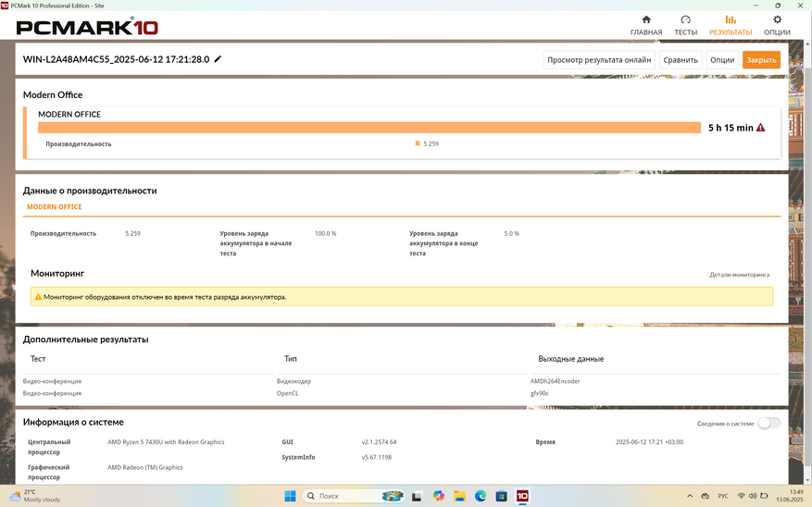Click the Просмотр результата онлайн button
Viewport: 812px width, 507px height.
pyautogui.click(x=599, y=60)
